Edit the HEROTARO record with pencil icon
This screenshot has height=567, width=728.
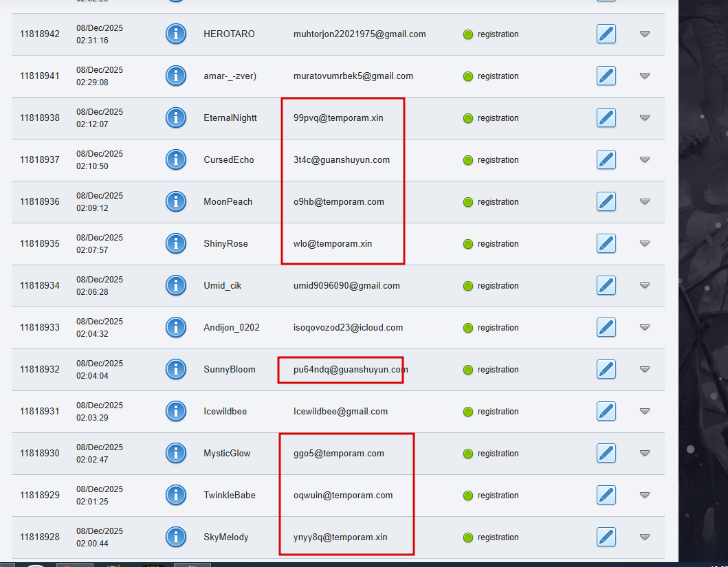[x=606, y=34]
